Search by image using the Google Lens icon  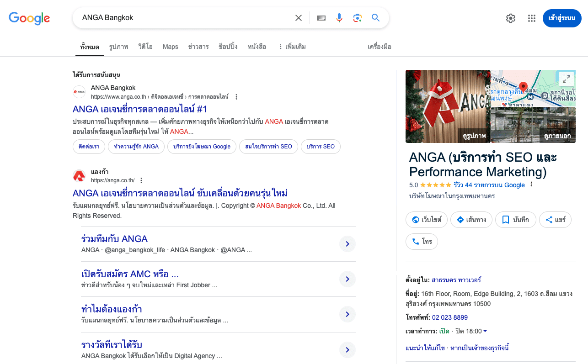point(357,17)
